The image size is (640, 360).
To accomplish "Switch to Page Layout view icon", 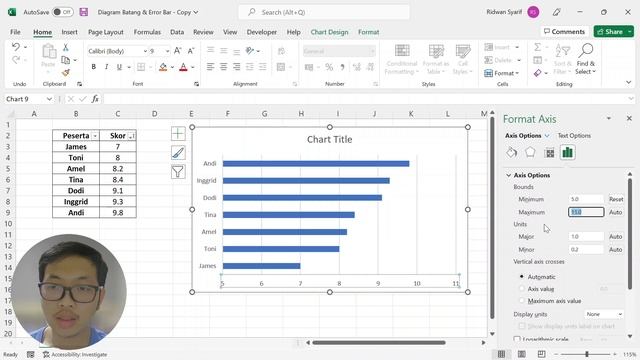I will click(x=522, y=354).
